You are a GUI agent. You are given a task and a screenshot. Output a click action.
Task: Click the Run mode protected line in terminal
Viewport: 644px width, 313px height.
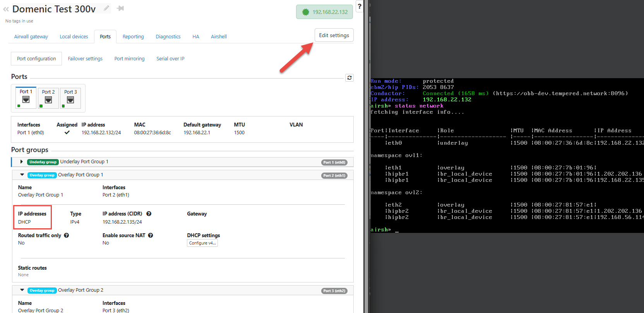coord(412,81)
